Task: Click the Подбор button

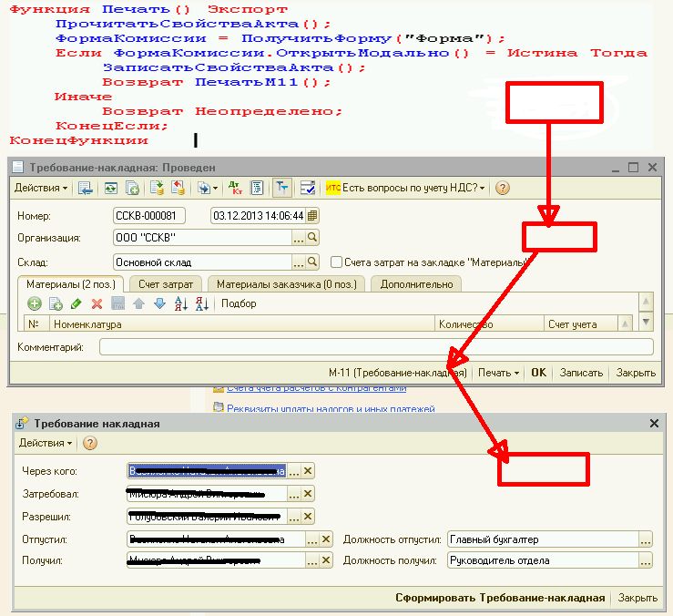Action: pos(239,303)
